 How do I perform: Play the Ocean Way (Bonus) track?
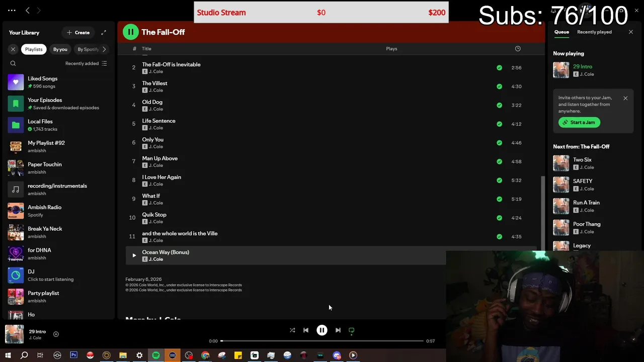[134, 255]
